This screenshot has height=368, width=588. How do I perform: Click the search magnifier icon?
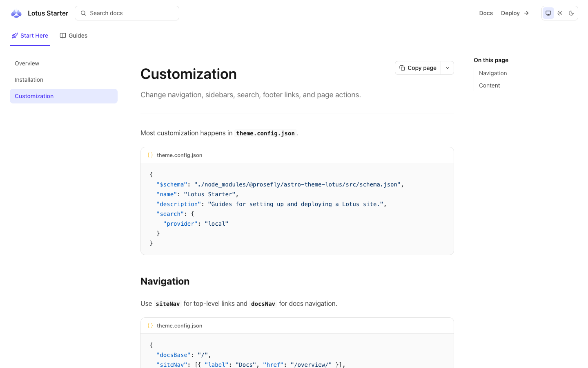pyautogui.click(x=83, y=13)
